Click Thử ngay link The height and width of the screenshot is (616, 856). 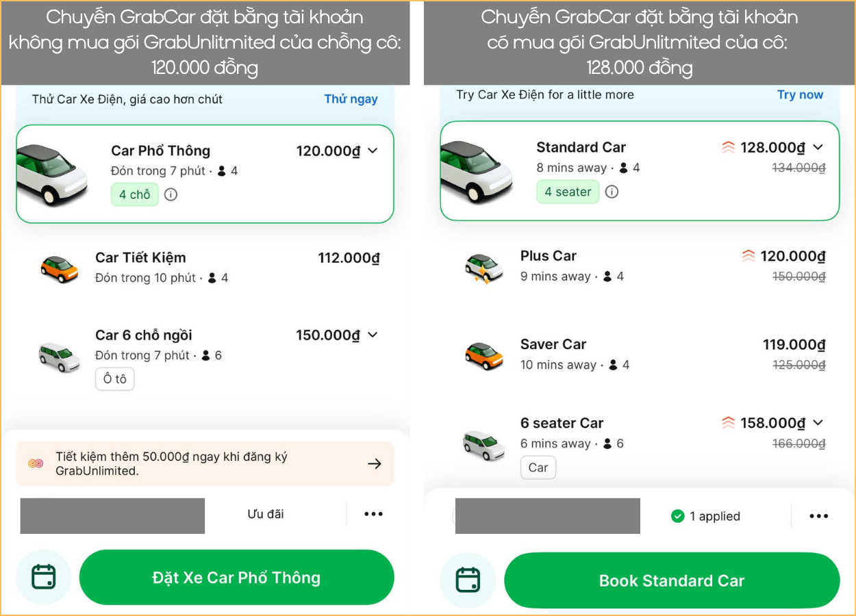click(351, 99)
